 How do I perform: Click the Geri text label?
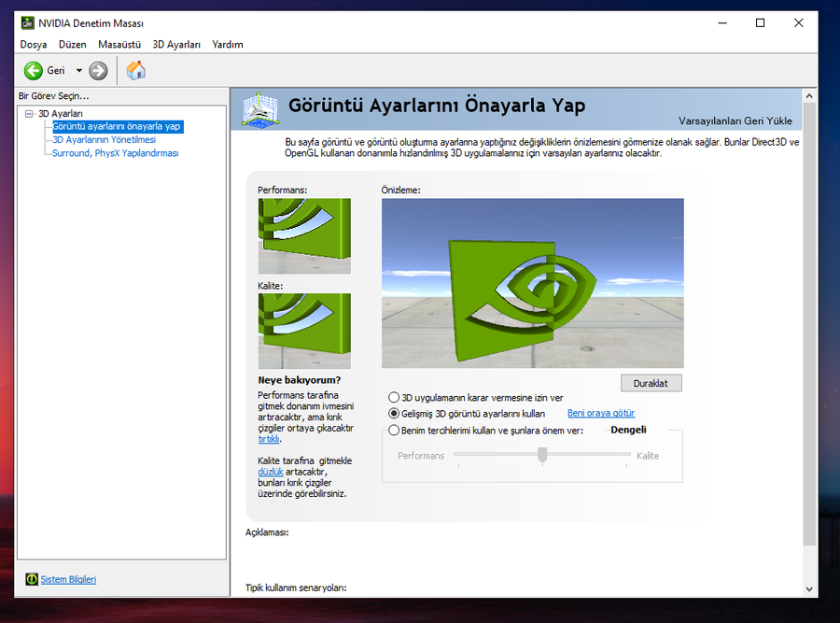pyautogui.click(x=56, y=71)
